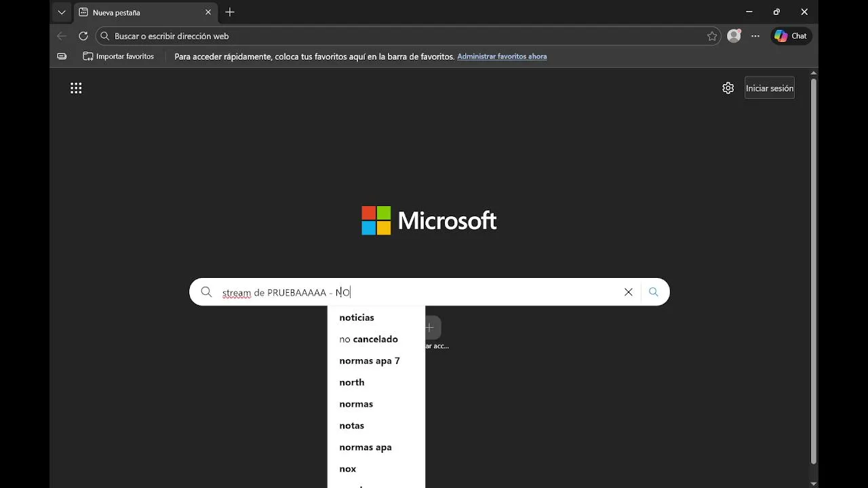Click the tab strip icon in favorites bar
The width and height of the screenshot is (868, 488).
click(x=62, y=56)
